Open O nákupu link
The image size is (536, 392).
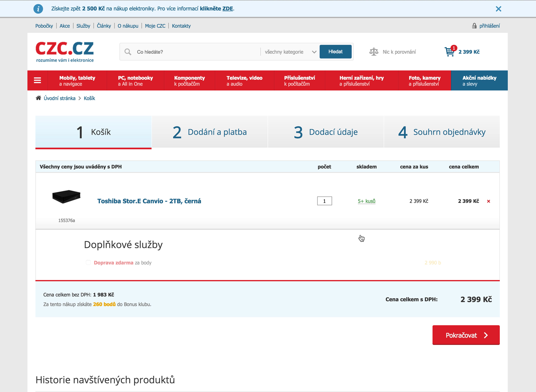(128, 26)
